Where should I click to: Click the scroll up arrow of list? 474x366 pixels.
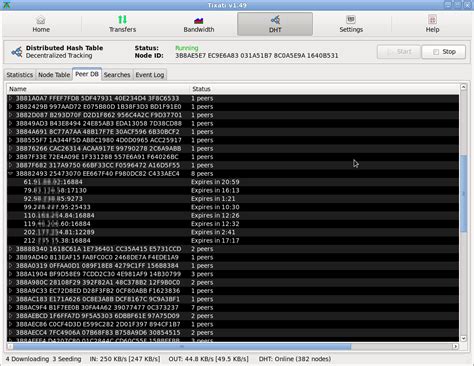463,87
